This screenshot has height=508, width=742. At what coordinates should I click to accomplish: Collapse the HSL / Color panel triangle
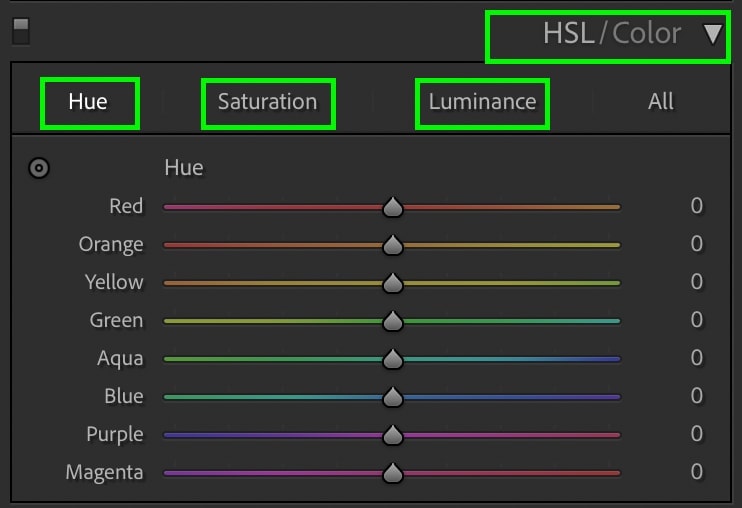click(712, 34)
